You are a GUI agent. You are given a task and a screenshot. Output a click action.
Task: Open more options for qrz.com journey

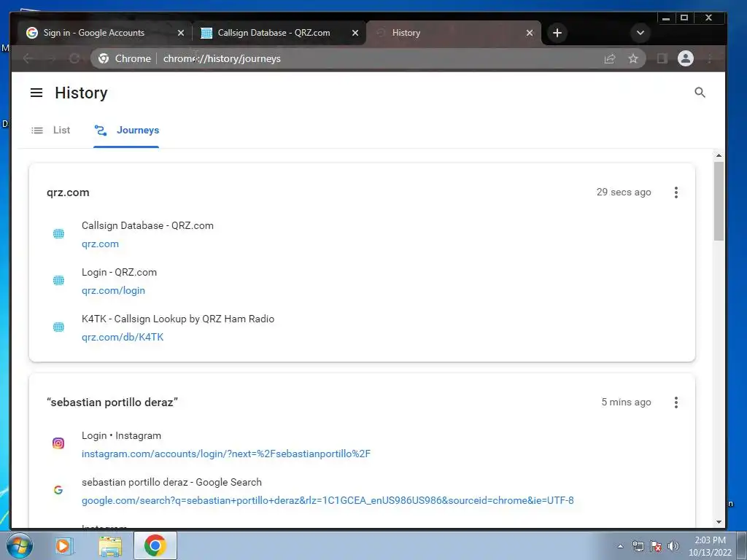(x=676, y=192)
